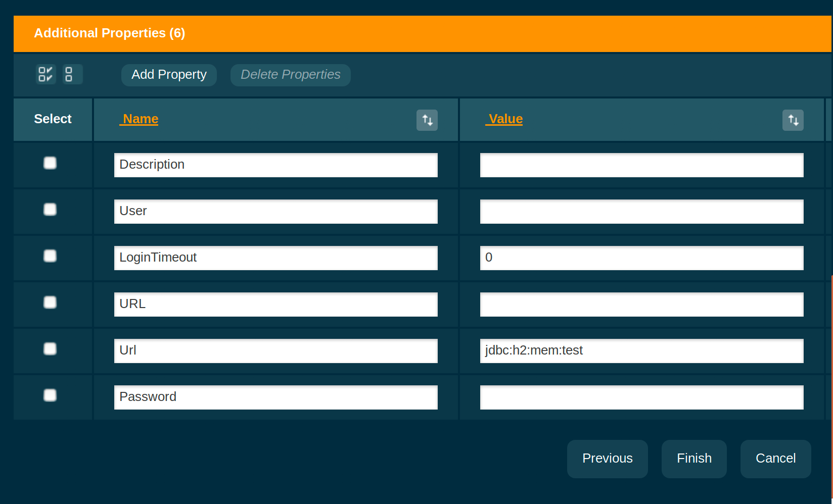Screen dimensions: 833x504
Task: Cancel the properties wizard
Action: click(x=775, y=459)
